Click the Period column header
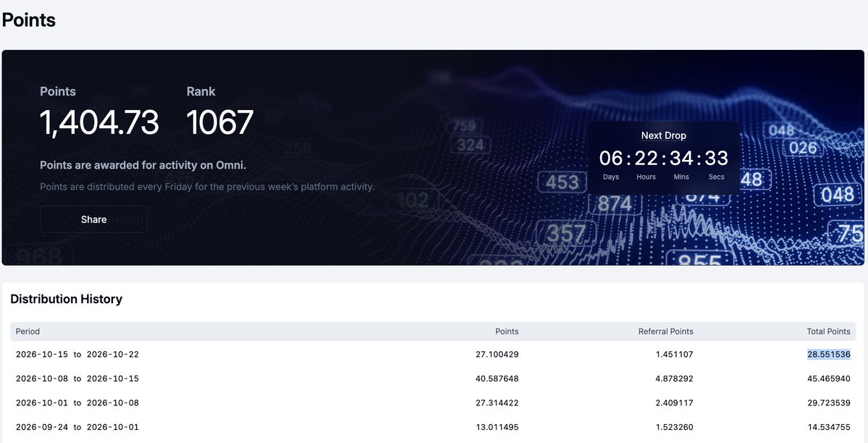Image resolution: width=868 pixels, height=443 pixels. pyautogui.click(x=28, y=332)
